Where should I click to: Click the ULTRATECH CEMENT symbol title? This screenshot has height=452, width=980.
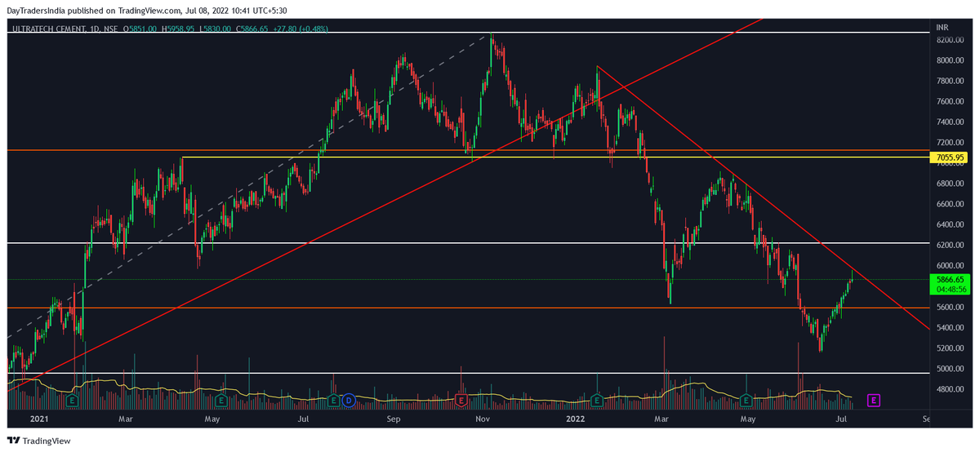coord(49,30)
